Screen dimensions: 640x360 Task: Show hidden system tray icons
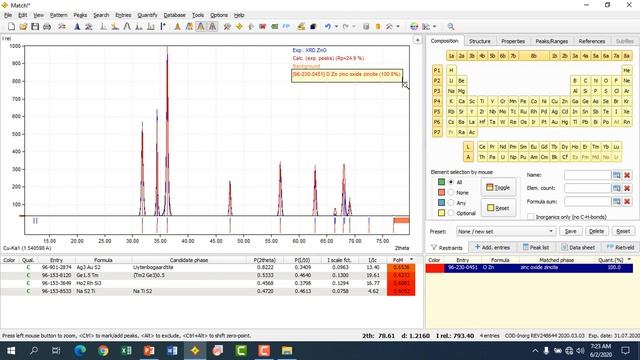point(535,351)
